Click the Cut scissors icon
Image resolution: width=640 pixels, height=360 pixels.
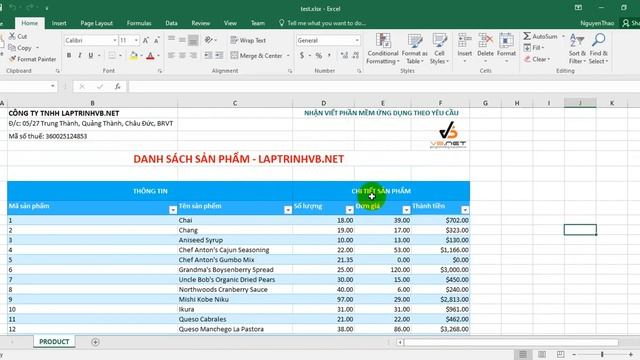12,36
